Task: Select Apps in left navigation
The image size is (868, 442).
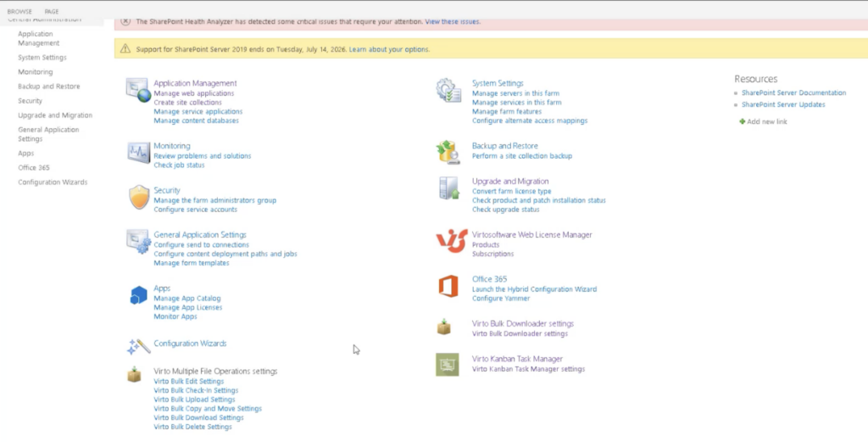Action: 25,154
